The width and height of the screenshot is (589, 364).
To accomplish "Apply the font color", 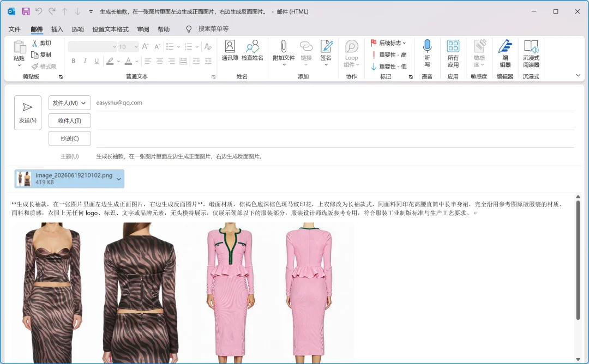I will pos(128,61).
